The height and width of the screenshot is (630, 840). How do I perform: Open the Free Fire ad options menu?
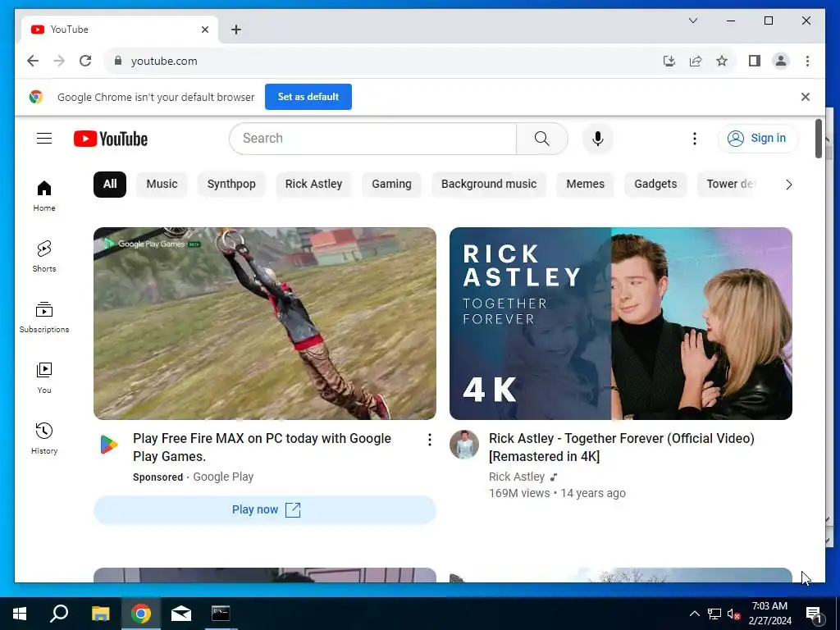coord(430,440)
